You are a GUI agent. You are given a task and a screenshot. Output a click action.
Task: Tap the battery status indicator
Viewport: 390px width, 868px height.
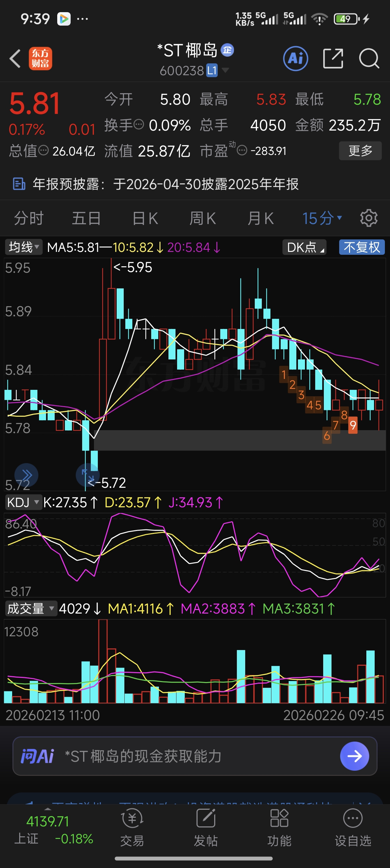347,19
